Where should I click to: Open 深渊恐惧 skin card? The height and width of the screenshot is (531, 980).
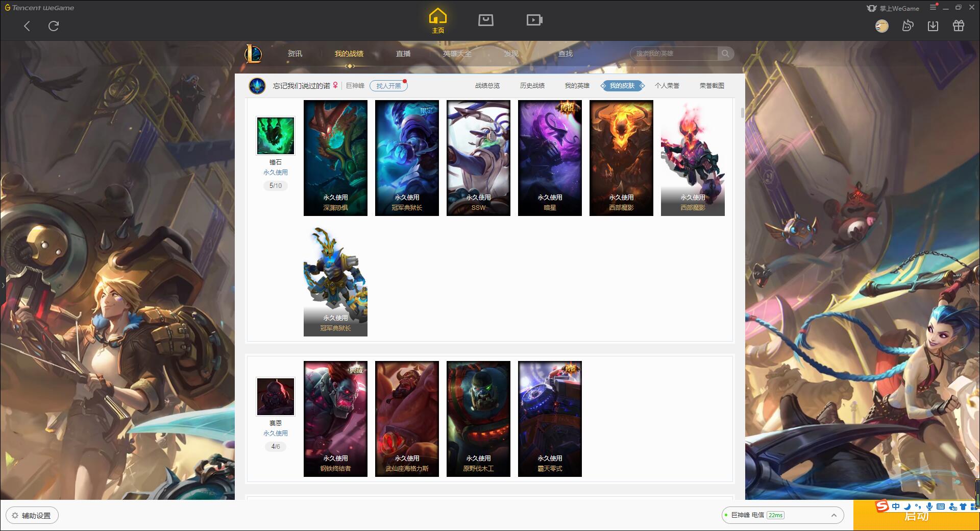click(x=335, y=158)
